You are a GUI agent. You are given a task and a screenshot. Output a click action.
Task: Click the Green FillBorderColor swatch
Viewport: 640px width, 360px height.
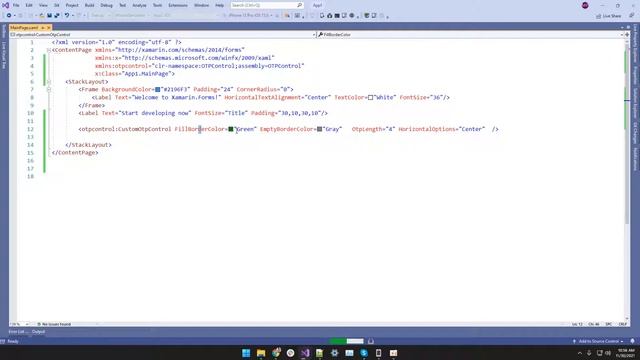(x=231, y=129)
